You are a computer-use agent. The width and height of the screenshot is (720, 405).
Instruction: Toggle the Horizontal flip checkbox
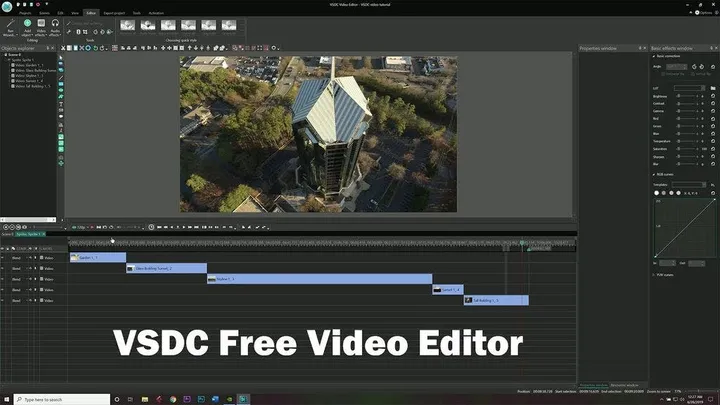pyautogui.click(x=664, y=74)
